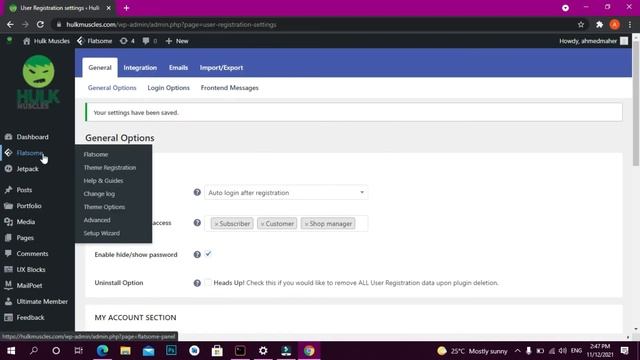Switch to the Import/Export tab
The height and width of the screenshot is (360, 640).
[221, 67]
